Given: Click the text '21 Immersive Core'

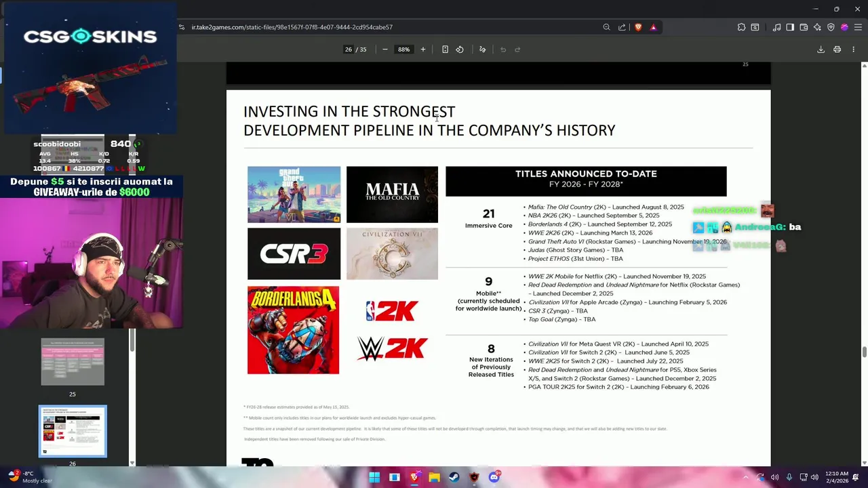Looking at the screenshot, I should [488, 218].
